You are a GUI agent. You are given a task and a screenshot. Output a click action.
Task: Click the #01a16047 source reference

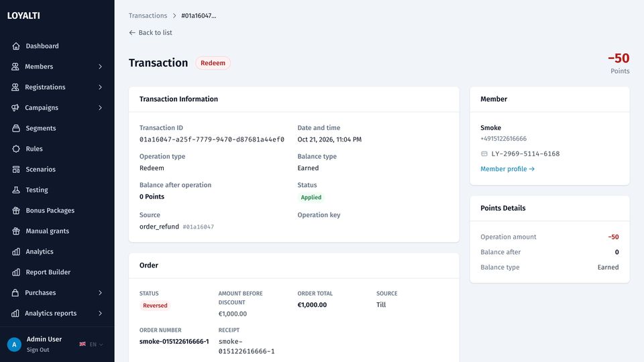[199, 227]
